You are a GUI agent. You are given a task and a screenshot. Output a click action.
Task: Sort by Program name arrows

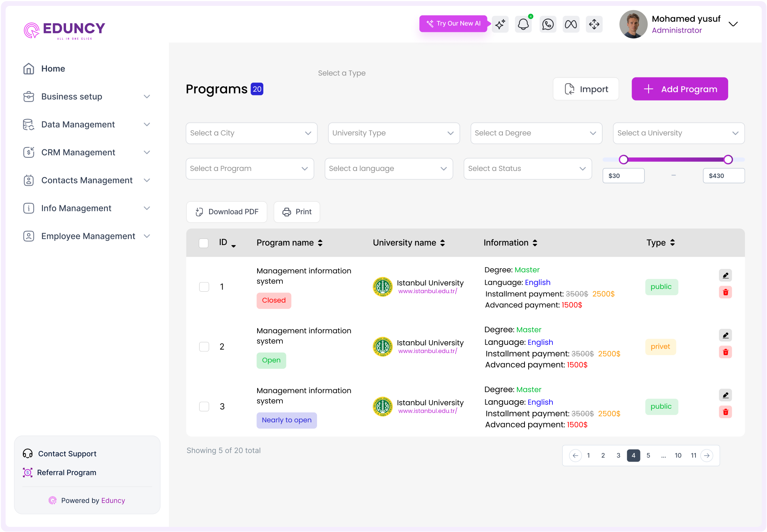(x=320, y=243)
